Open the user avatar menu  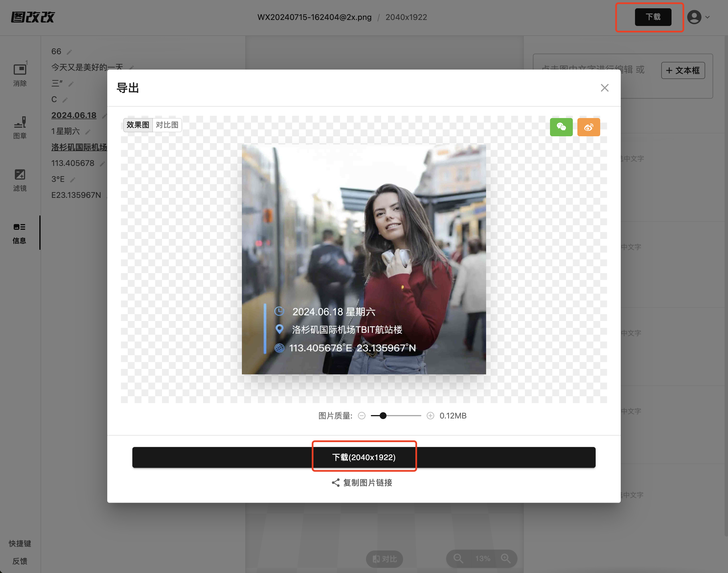(x=694, y=17)
